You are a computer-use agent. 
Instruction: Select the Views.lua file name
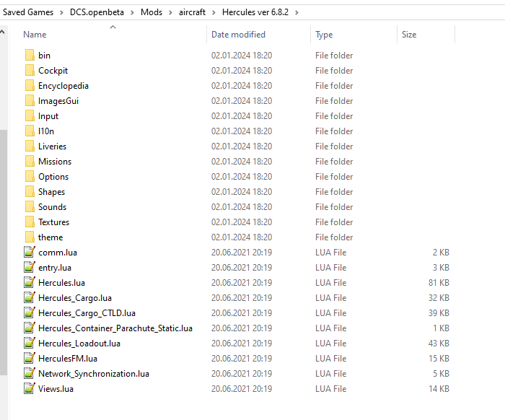coord(56,388)
